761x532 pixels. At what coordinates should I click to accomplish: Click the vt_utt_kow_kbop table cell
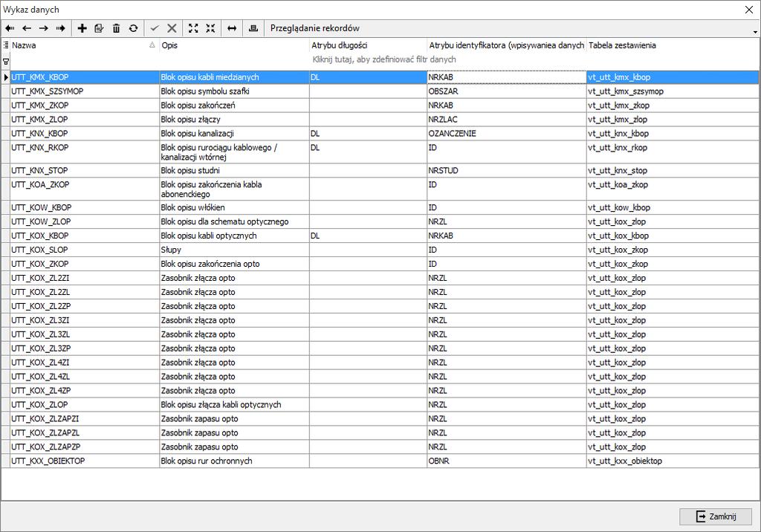point(673,207)
